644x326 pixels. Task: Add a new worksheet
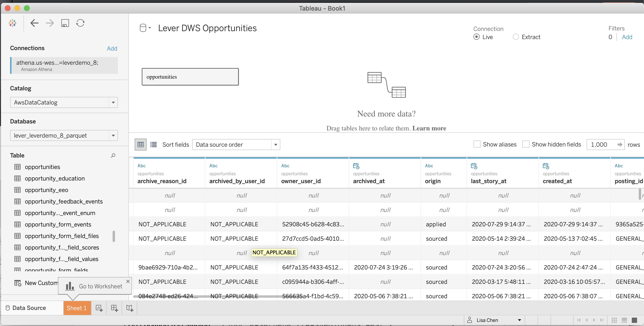(x=99, y=308)
